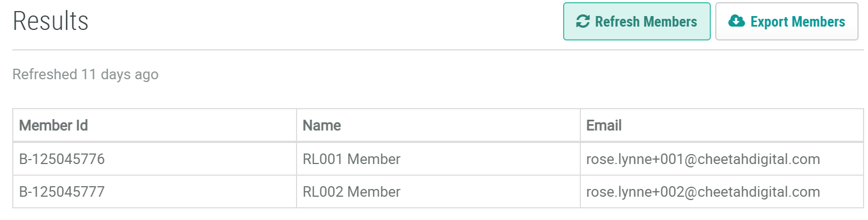
Task: Click the Refresh Members label text
Action: click(646, 22)
